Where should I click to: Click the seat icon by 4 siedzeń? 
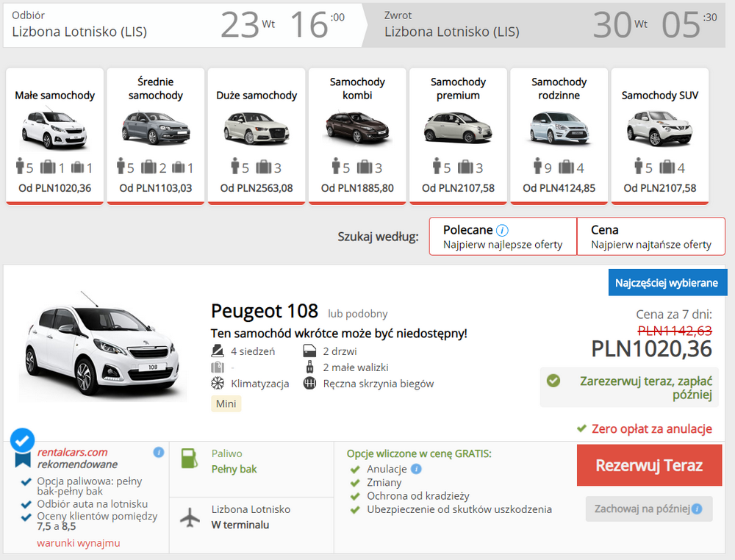pyautogui.click(x=218, y=351)
